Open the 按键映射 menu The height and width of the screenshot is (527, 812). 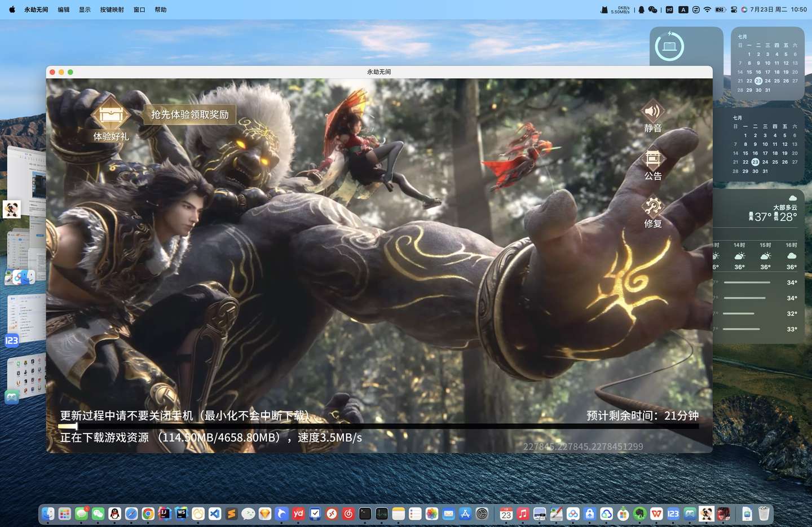(112, 10)
